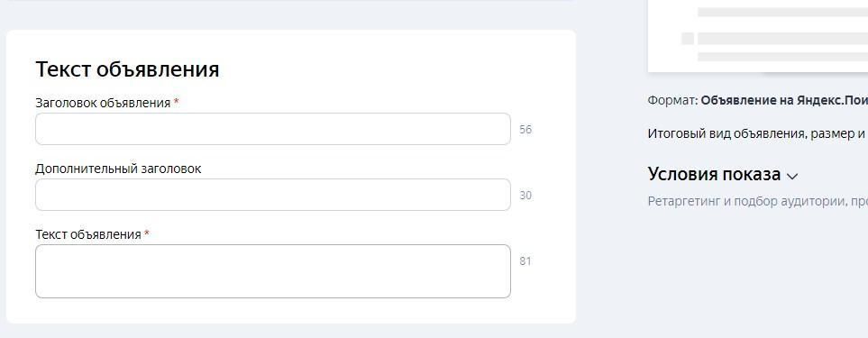Click the red asterisk beside Текст объявления label
Viewport: 868px width, 338px height.
147,233
